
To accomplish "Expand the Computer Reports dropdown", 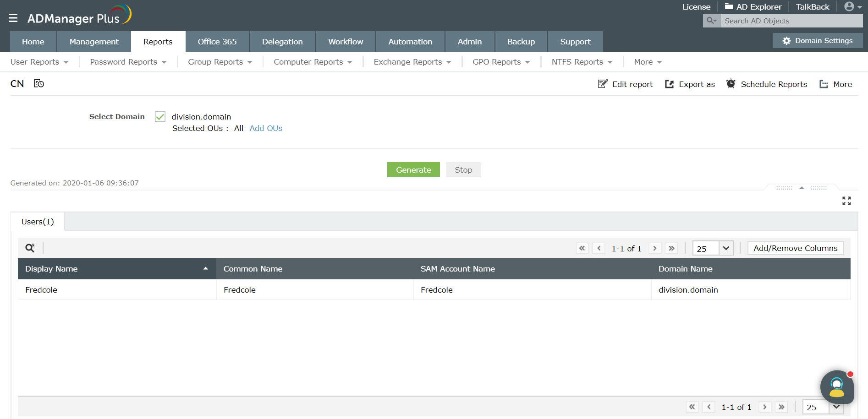I will coord(313,62).
